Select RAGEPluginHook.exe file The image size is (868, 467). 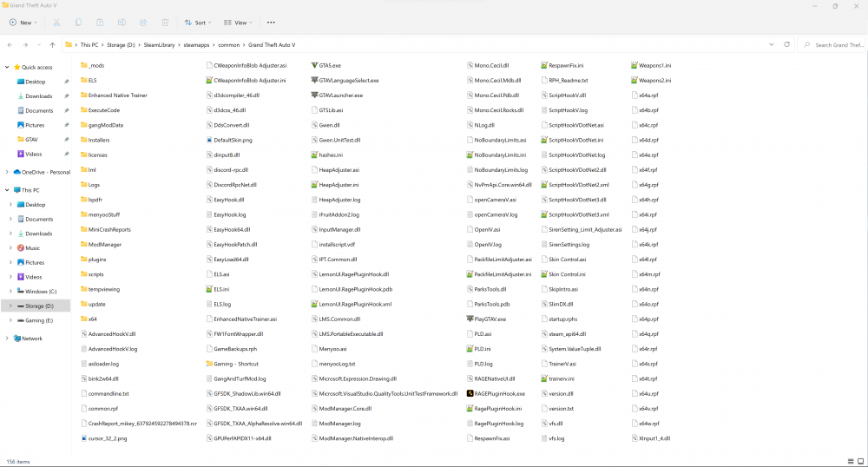pos(499,393)
